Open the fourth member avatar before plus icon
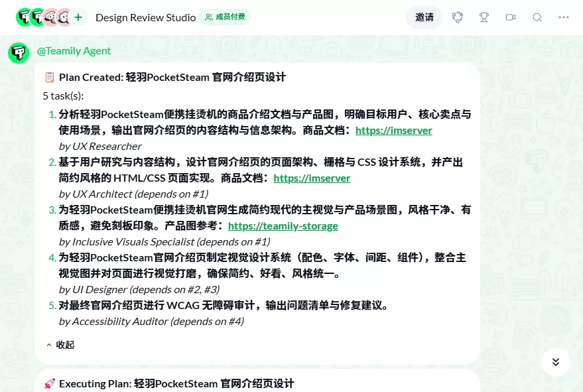Image resolution: width=583 pixels, height=392 pixels. [64, 17]
